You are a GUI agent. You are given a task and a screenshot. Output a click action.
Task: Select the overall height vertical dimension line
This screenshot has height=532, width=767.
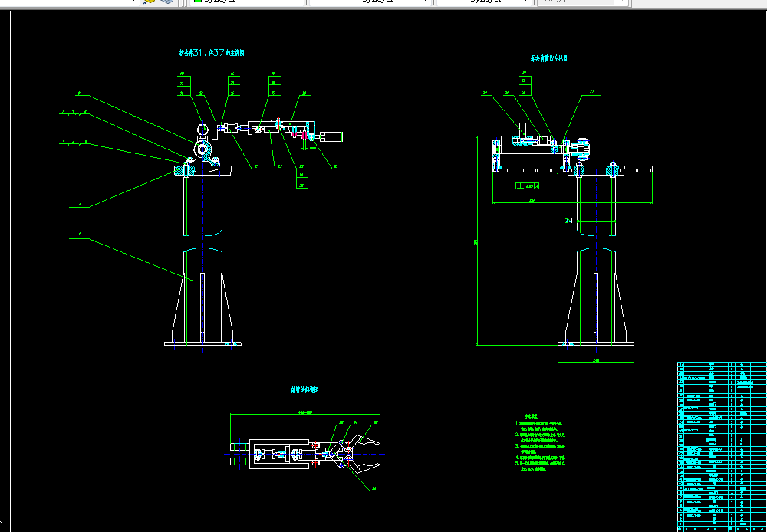pyautogui.click(x=477, y=241)
